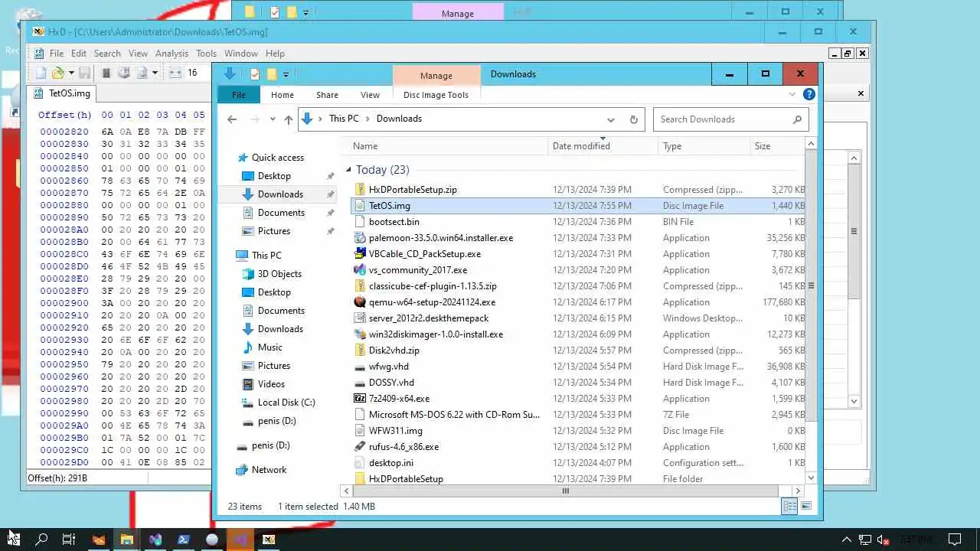Open Customize Quick Access Toolbar dropdown in Explorer
Viewport: 980px width, 551px height.
click(286, 74)
